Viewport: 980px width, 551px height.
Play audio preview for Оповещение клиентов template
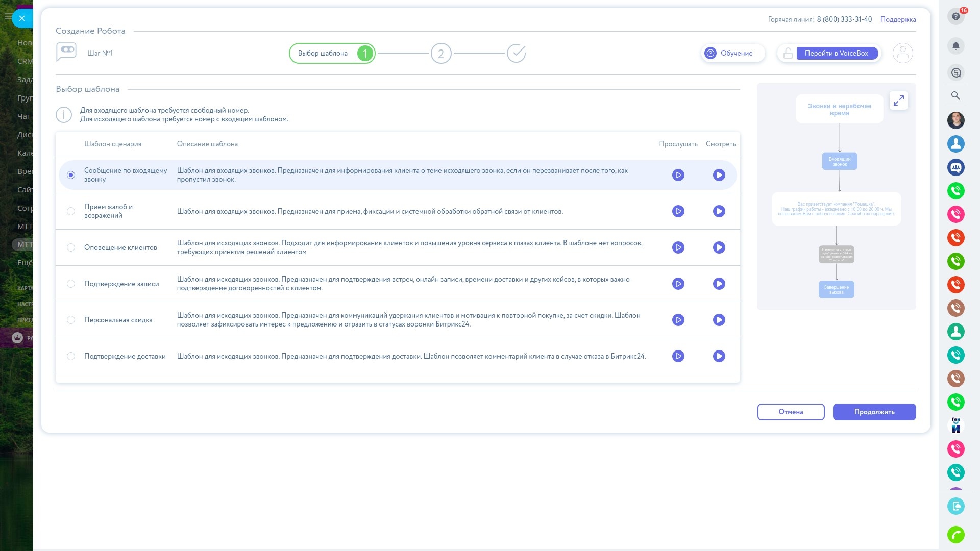coord(678,247)
